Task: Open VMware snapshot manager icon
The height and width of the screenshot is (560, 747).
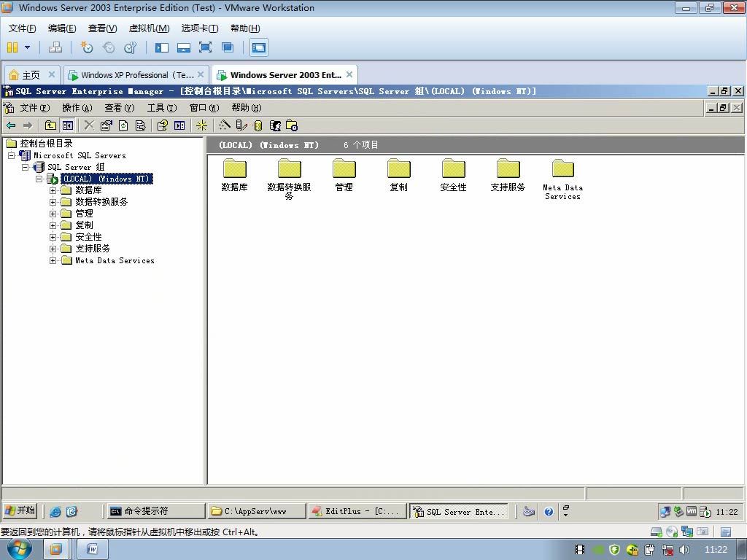Action: tap(130, 47)
